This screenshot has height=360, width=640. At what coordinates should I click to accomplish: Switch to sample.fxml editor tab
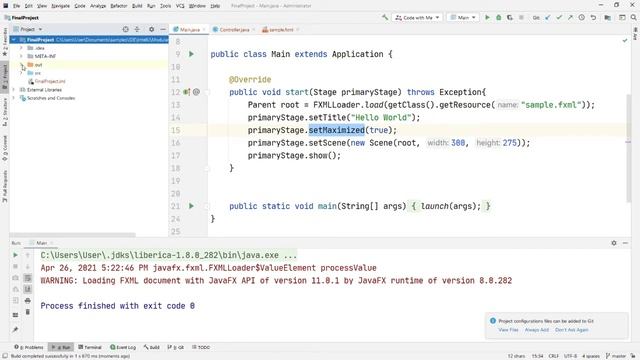click(x=281, y=30)
